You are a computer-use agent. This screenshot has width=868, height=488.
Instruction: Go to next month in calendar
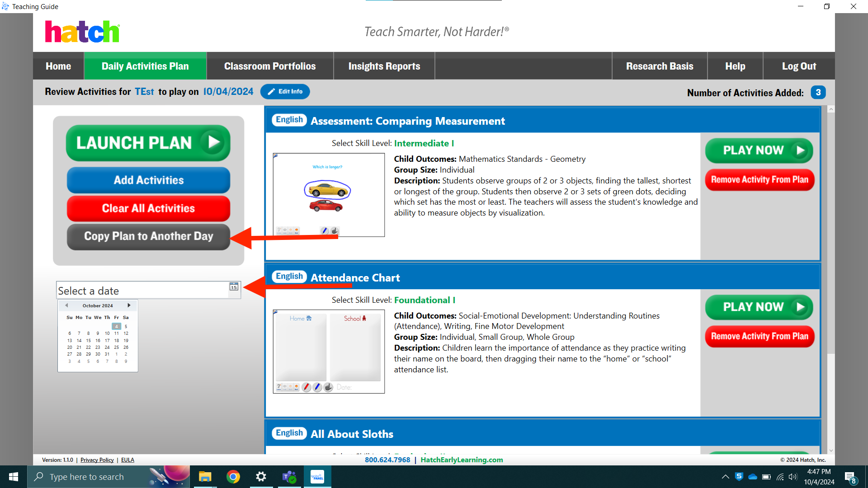129,305
